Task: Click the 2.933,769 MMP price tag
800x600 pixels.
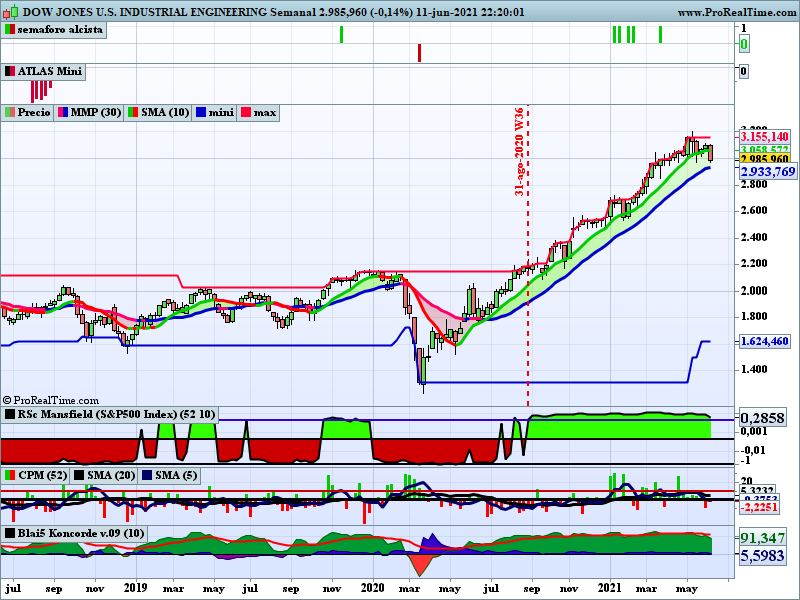Action: tap(767, 172)
